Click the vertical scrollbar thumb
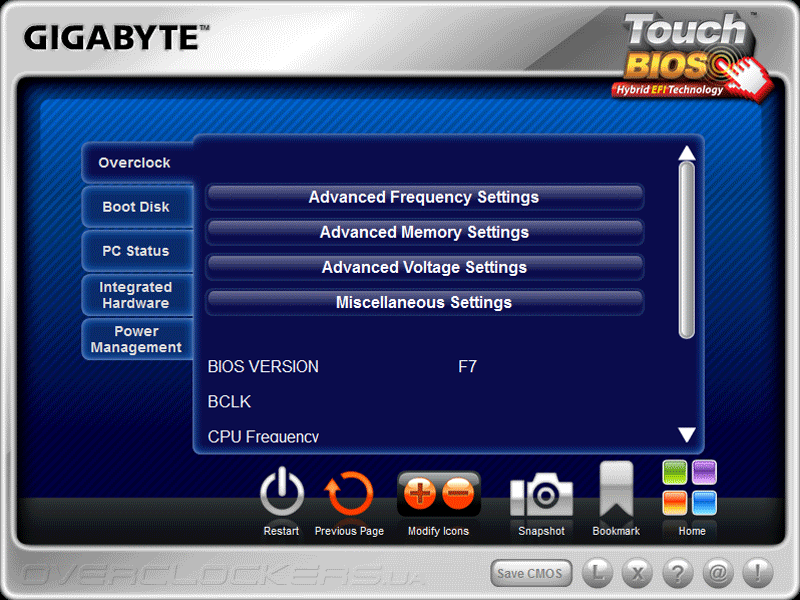The width and height of the screenshot is (800, 600). (687, 250)
